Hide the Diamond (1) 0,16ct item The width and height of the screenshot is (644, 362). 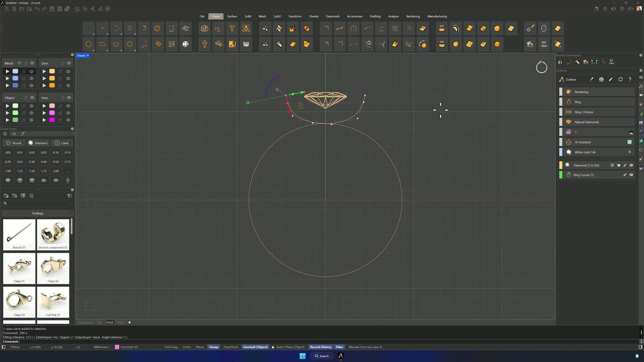(631, 165)
